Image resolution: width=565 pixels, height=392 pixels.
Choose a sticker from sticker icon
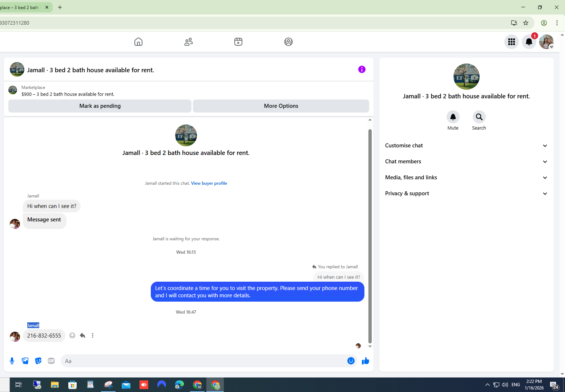click(38, 361)
